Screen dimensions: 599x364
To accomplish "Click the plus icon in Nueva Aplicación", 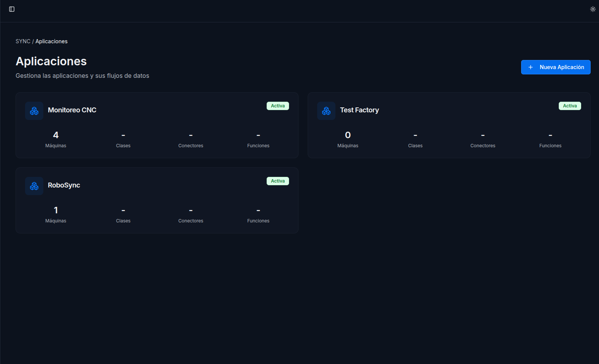I will [x=531, y=67].
